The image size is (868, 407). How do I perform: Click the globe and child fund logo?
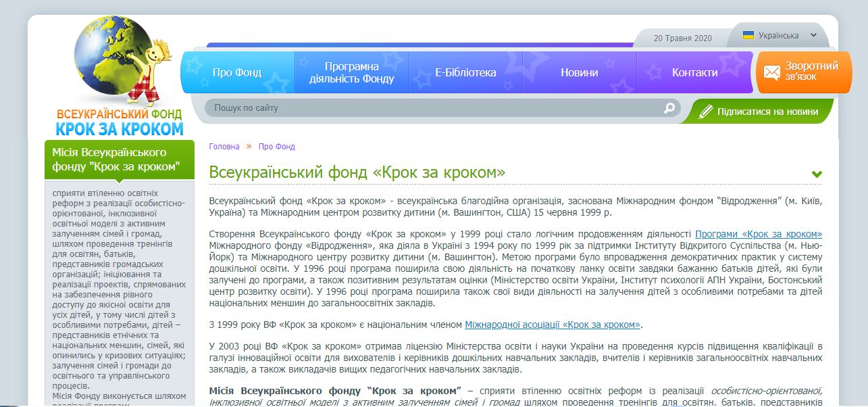[123, 60]
